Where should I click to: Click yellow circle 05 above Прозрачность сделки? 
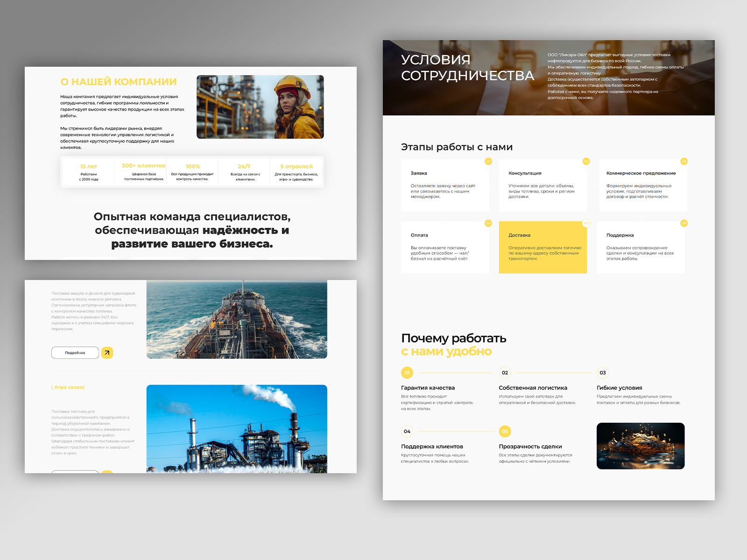point(505,431)
